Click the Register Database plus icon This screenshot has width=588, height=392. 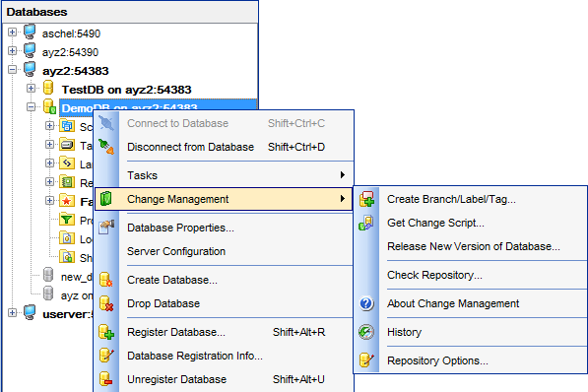pyautogui.click(x=106, y=332)
